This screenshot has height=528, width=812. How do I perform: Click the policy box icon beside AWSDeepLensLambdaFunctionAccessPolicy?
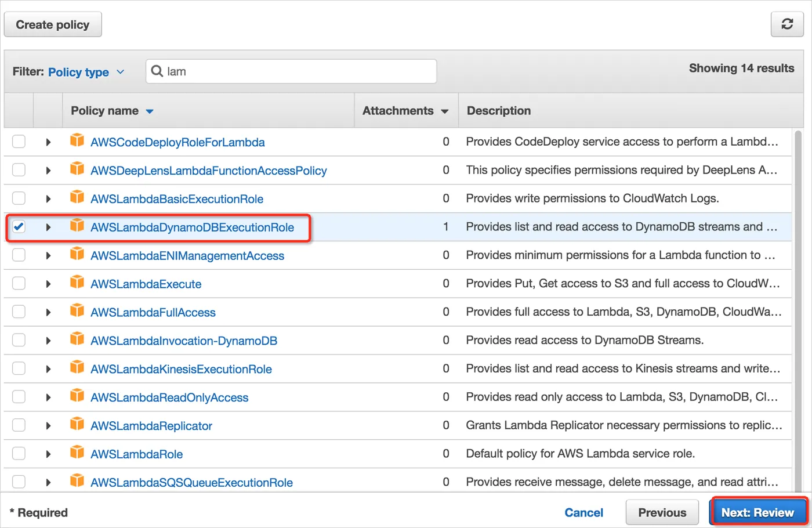[x=77, y=169]
